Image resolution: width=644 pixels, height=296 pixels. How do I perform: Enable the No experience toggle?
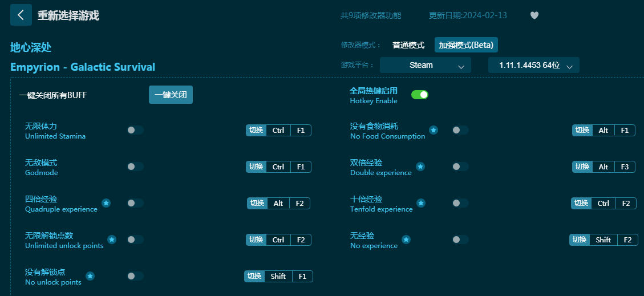coord(460,240)
